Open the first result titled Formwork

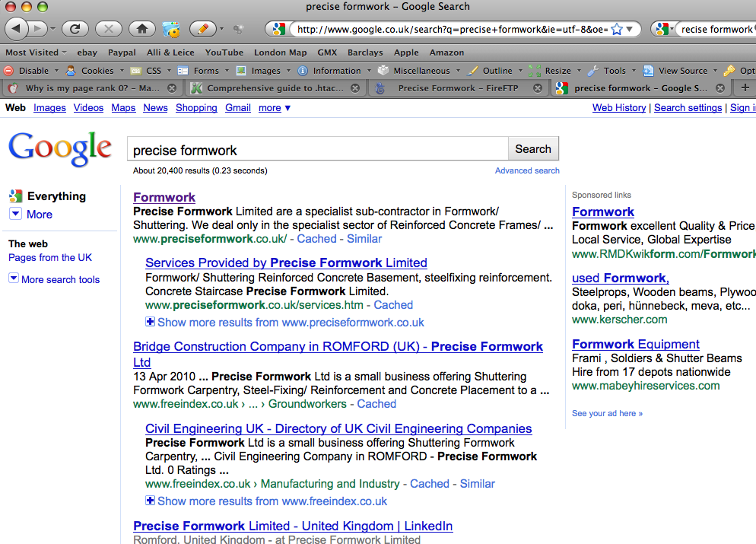pos(164,197)
